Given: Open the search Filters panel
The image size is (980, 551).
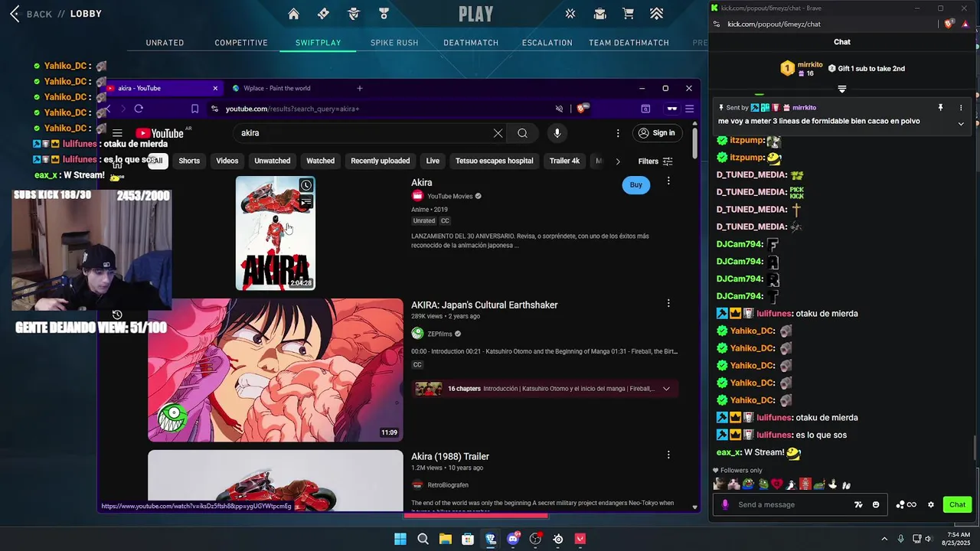Looking at the screenshot, I should click(x=655, y=161).
